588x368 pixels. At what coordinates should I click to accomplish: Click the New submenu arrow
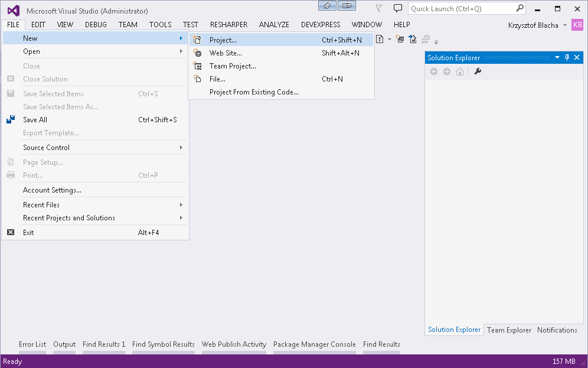181,38
